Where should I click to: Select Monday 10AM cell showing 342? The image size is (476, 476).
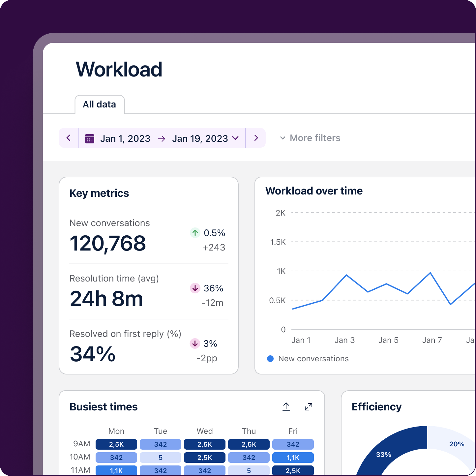[x=116, y=458]
